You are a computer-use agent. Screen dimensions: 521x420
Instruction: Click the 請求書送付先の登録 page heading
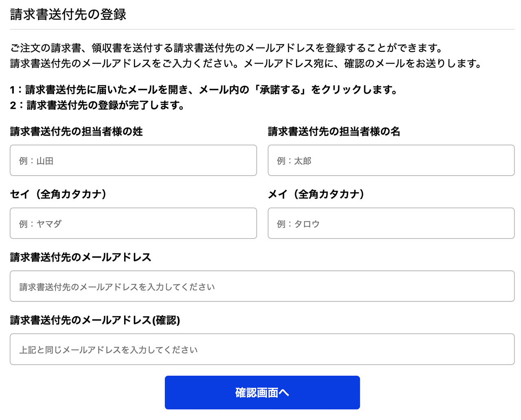[x=68, y=13]
